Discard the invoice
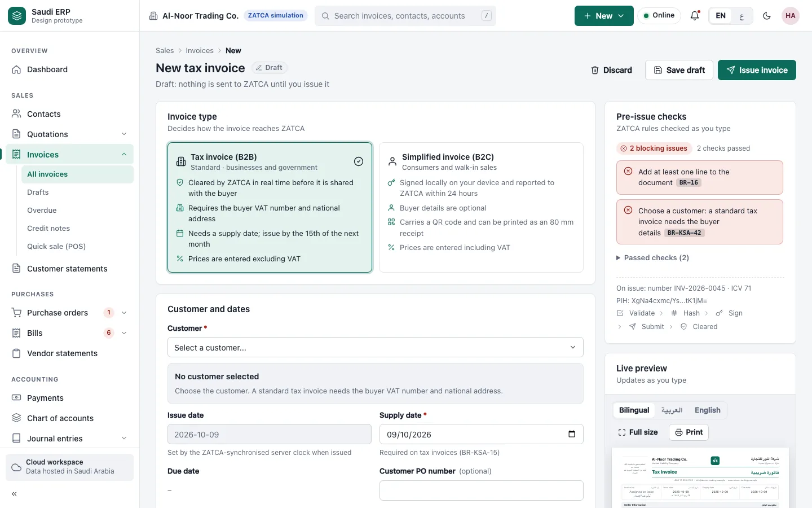 click(611, 70)
